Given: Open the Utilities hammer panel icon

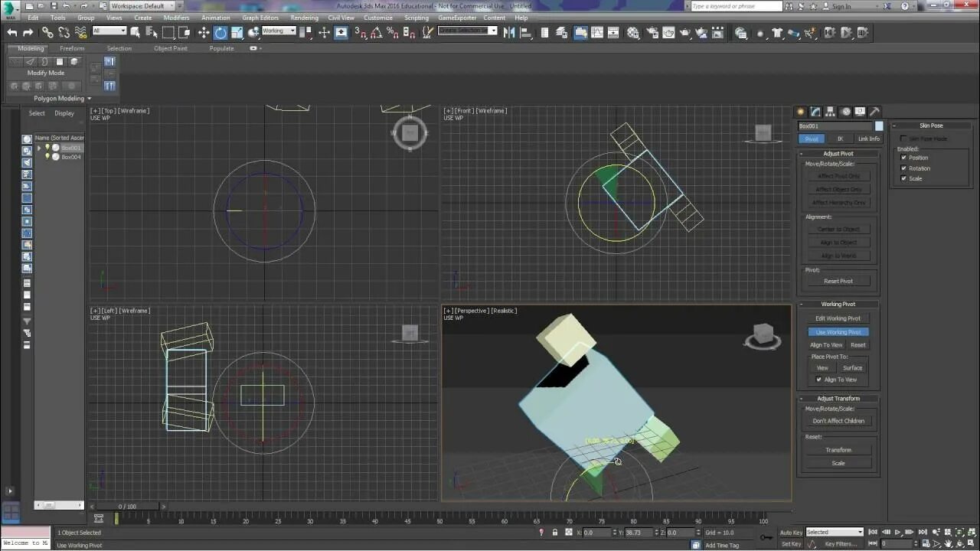Looking at the screenshot, I should click(x=874, y=112).
